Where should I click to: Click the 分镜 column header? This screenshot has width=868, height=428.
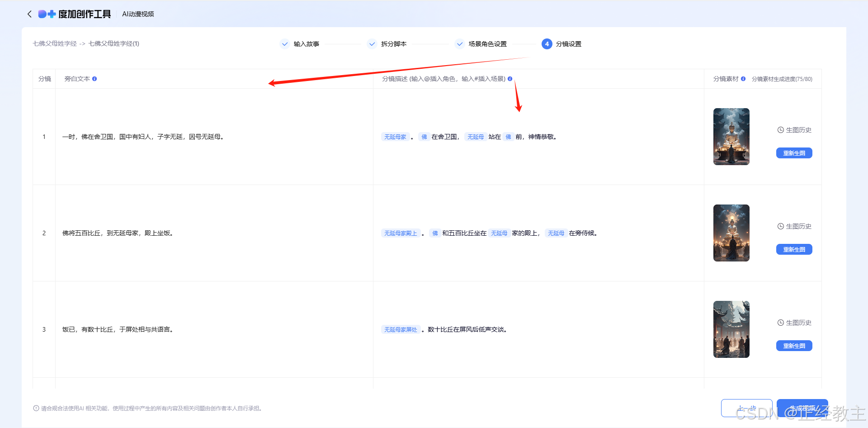pyautogui.click(x=44, y=79)
